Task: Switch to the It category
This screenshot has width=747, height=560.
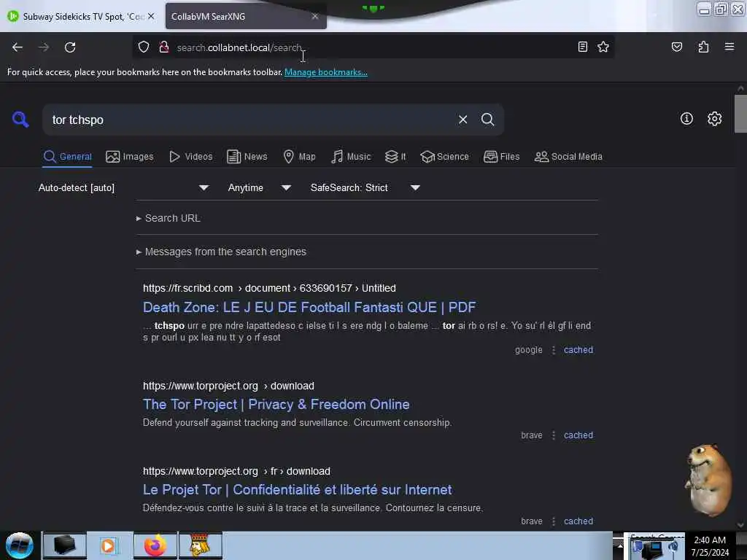Action: click(395, 157)
